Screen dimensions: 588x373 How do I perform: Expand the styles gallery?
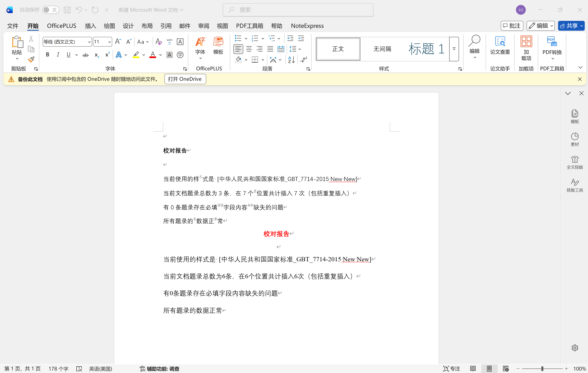(x=454, y=49)
